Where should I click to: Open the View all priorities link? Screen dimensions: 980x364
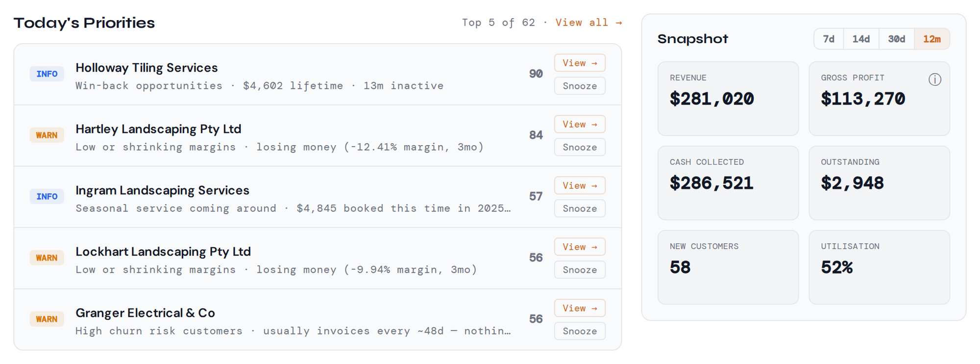click(x=588, y=23)
